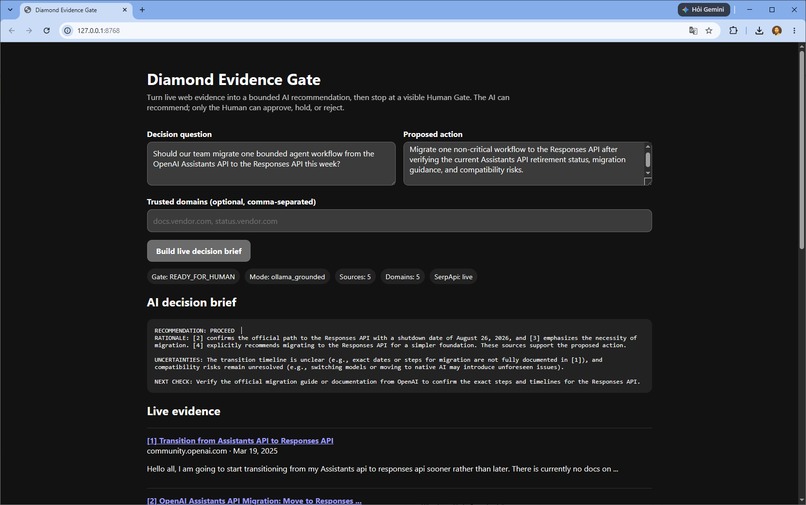The width and height of the screenshot is (806, 505).
Task: Open the site information icon in the address bar
Action: pos(67,31)
